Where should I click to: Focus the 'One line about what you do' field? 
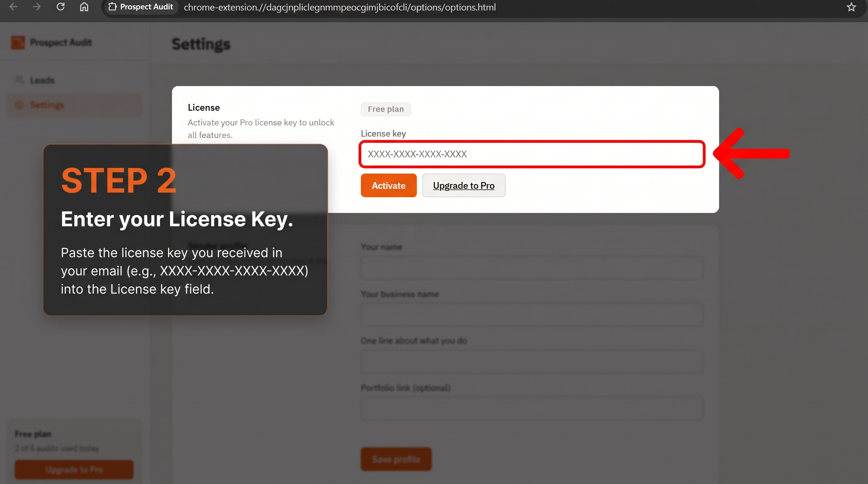tap(532, 361)
